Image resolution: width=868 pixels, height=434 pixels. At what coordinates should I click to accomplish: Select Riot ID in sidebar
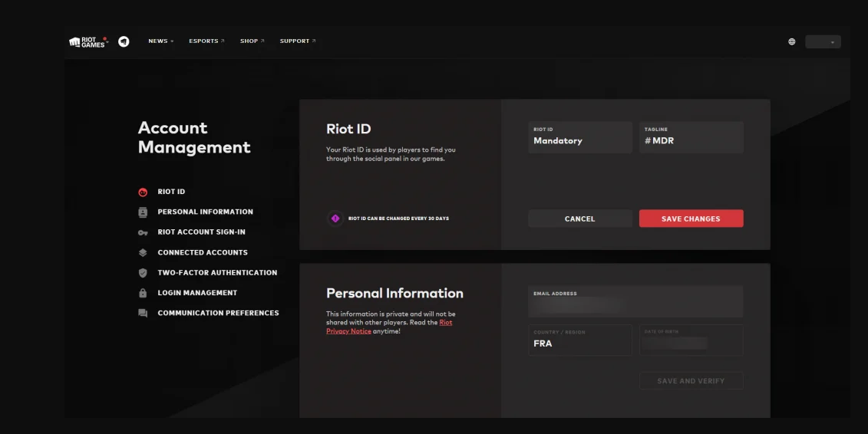tap(172, 192)
